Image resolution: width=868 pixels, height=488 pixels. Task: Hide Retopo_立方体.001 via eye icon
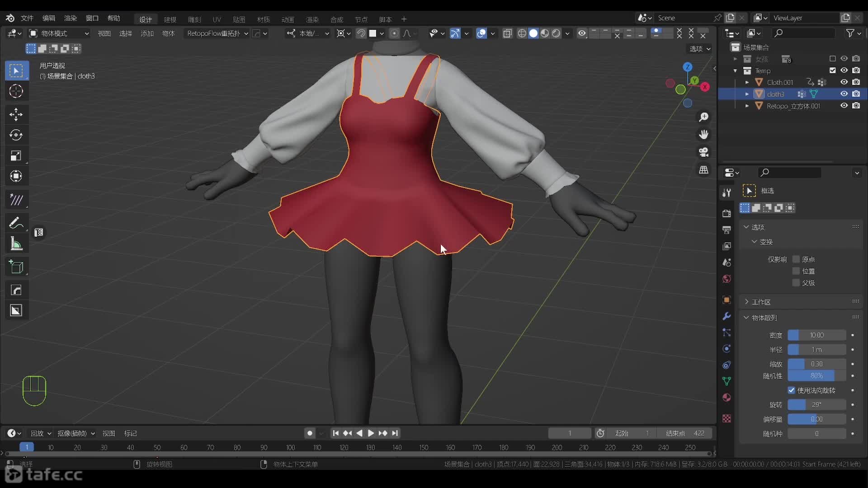tap(844, 106)
